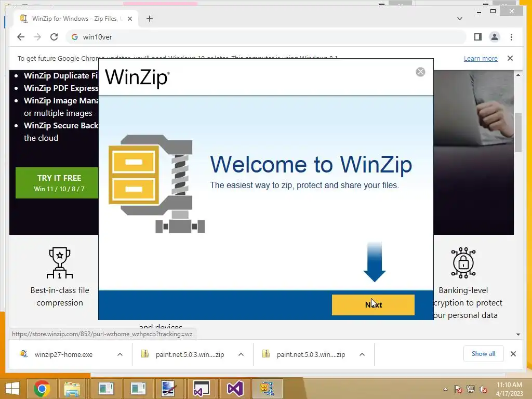Close the WinZip for Windows tab
The image size is (532, 399).
click(x=129, y=19)
